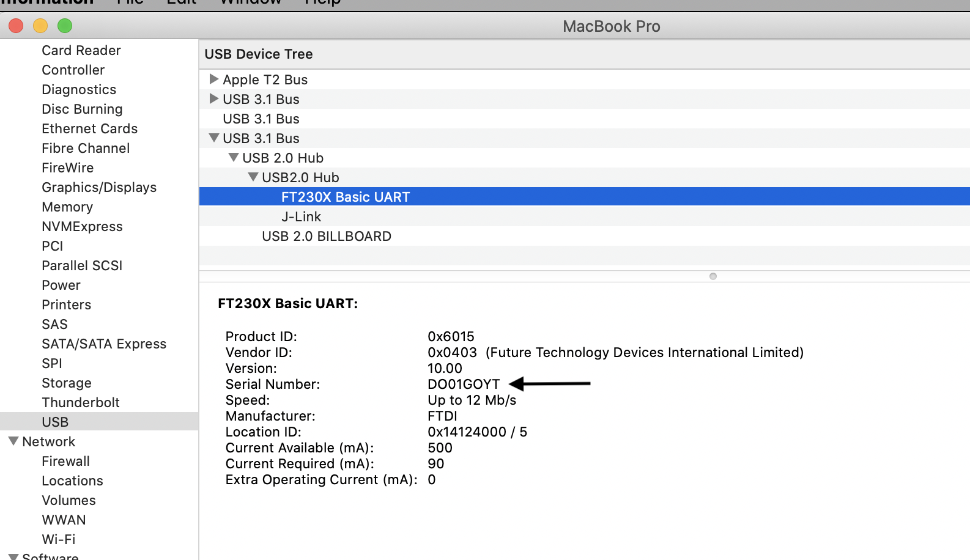Open NVMExpress in sidebar
Screen dimensions: 970x560
tap(82, 226)
